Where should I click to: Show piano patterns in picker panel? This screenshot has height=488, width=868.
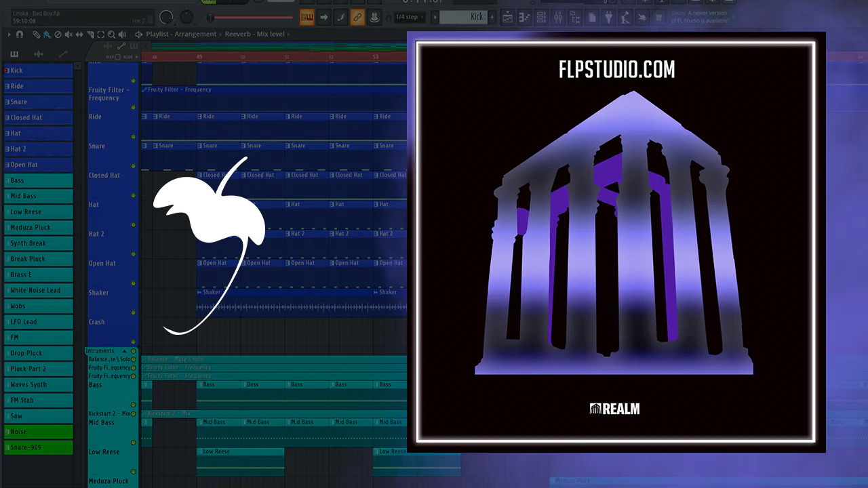(14, 54)
